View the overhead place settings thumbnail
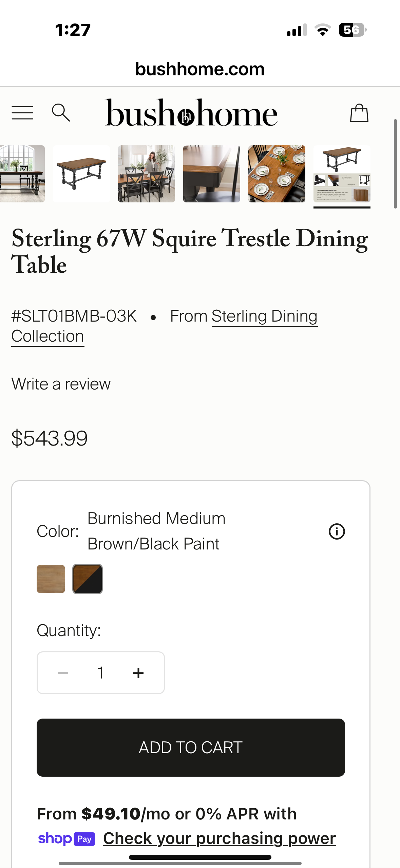This screenshot has height=868, width=400. tap(277, 174)
